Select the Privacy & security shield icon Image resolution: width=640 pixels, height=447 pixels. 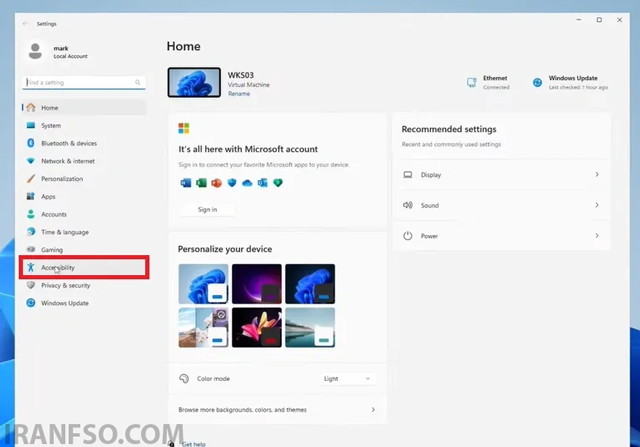[x=31, y=285]
